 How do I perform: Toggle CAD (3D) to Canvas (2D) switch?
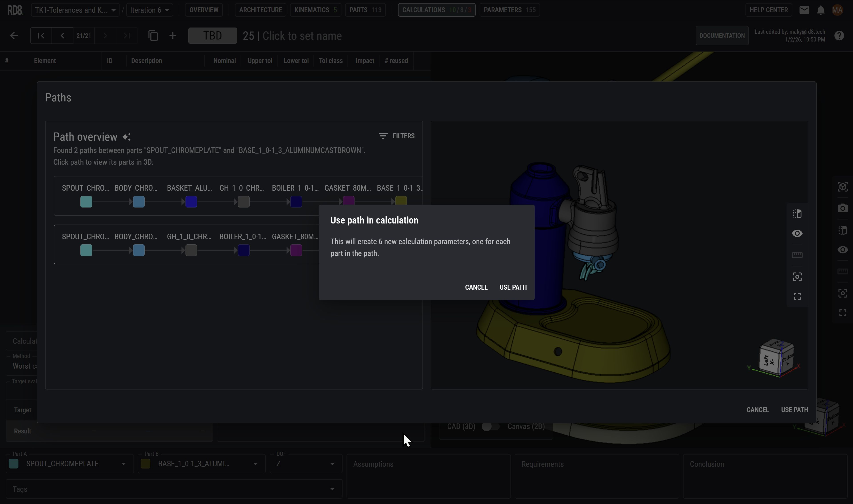(490, 427)
